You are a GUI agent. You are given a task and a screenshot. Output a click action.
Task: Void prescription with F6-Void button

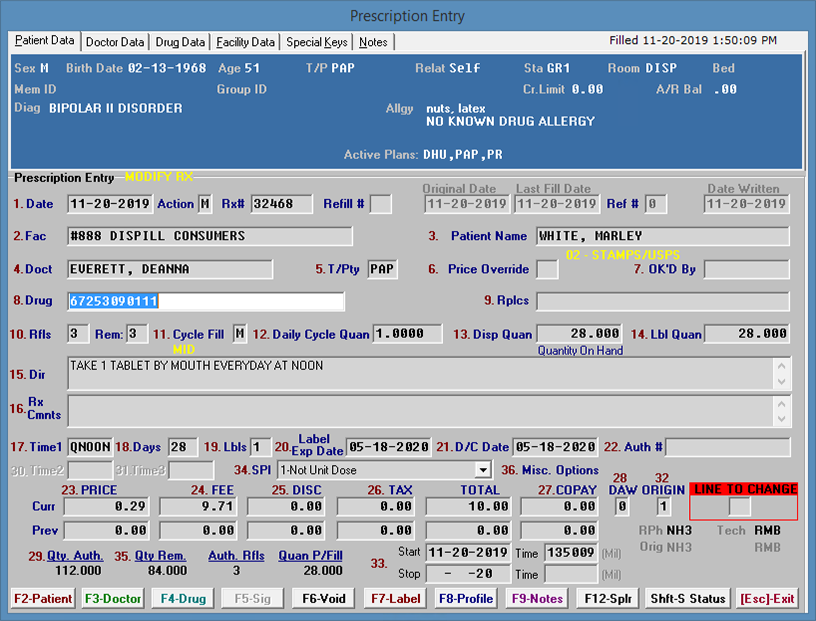pyautogui.click(x=322, y=598)
